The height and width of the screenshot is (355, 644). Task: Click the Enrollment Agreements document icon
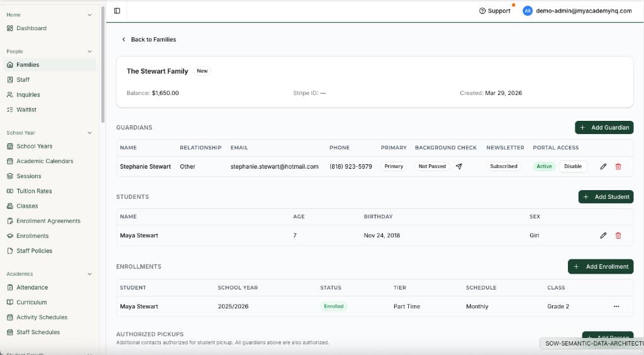click(x=10, y=221)
